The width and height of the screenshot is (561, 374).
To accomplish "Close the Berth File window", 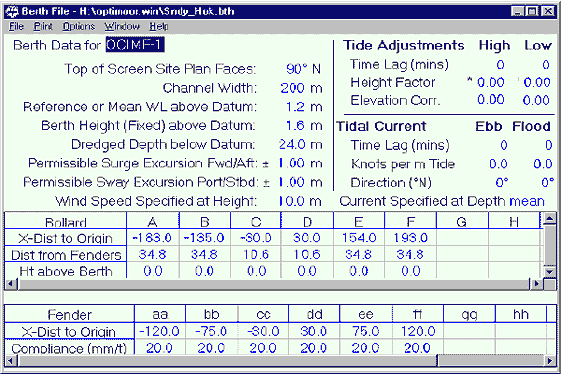I will [548, 11].
